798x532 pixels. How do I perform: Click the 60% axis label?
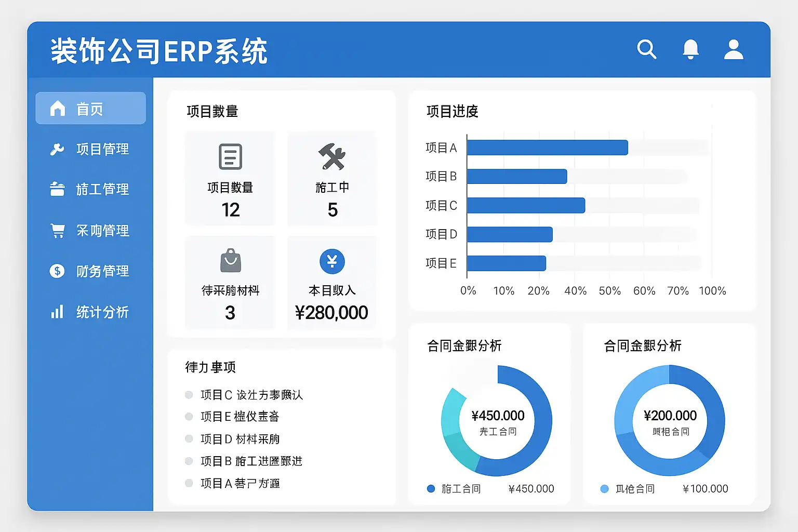[x=644, y=291]
